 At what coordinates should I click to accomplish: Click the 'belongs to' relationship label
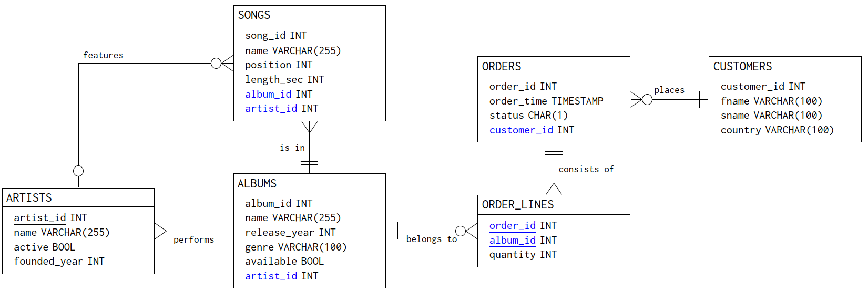coord(431,239)
